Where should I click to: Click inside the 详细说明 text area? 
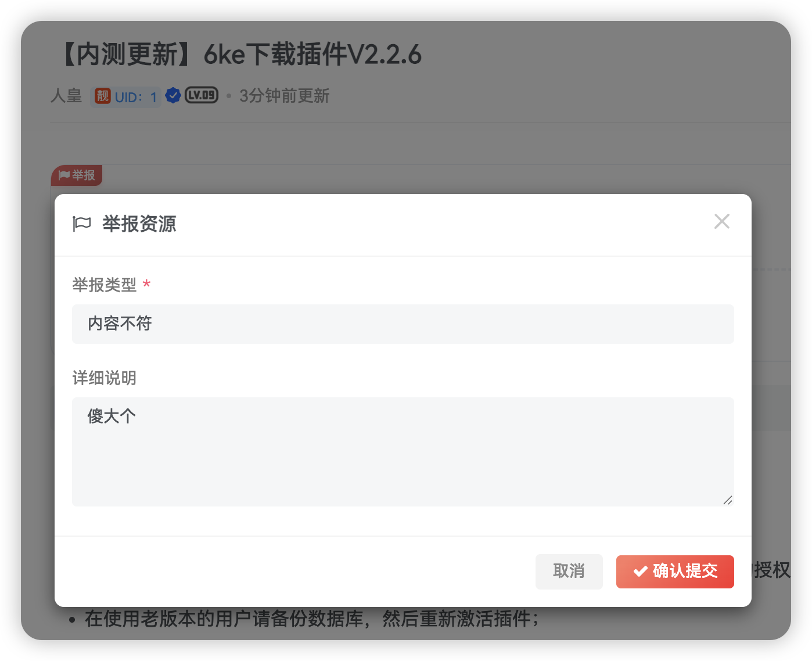[x=403, y=451]
